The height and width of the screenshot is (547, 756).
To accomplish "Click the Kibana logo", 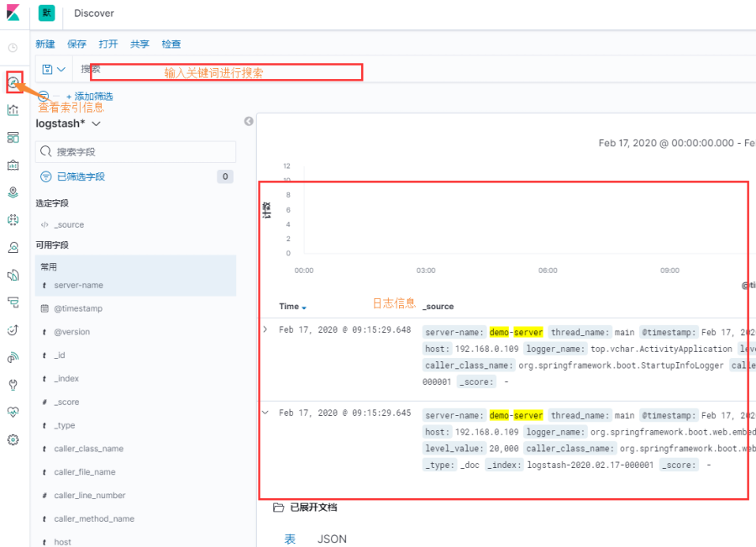I will [13, 13].
